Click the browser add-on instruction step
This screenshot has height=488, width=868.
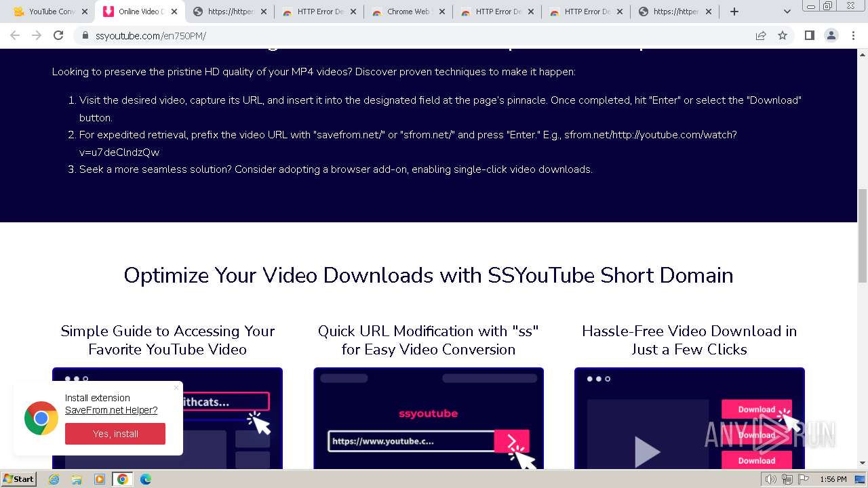(336, 169)
